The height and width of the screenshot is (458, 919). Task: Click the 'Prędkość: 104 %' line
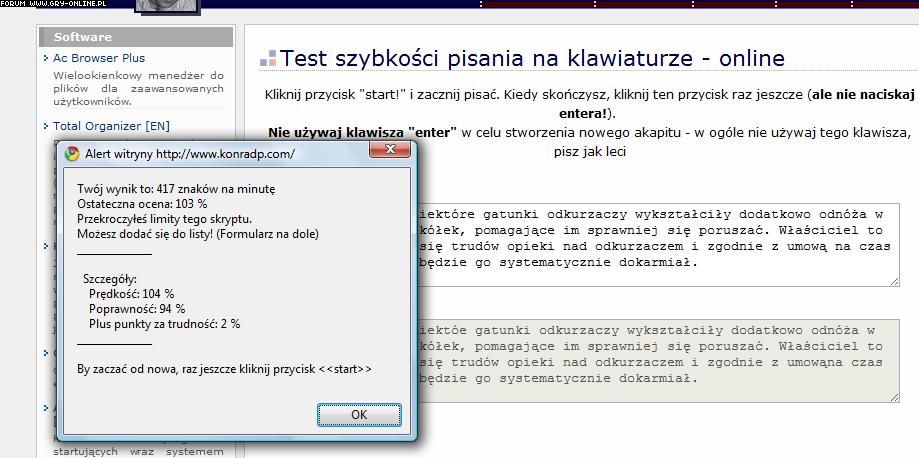pos(131,294)
